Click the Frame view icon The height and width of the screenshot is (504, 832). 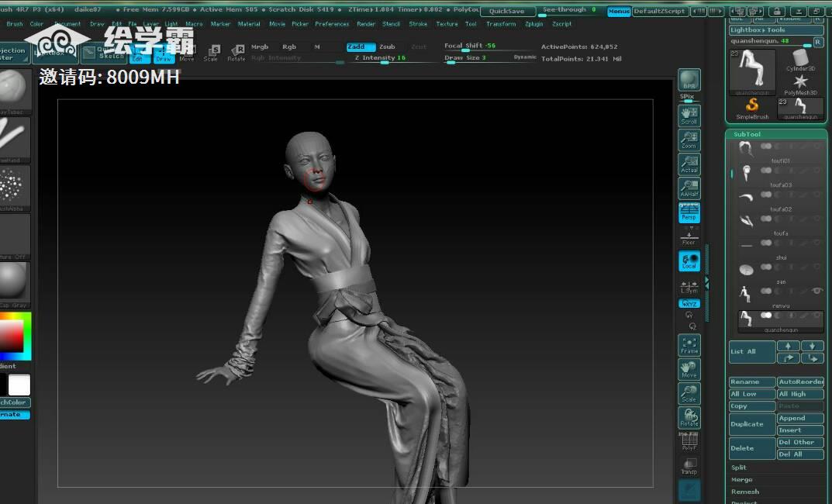click(x=689, y=345)
